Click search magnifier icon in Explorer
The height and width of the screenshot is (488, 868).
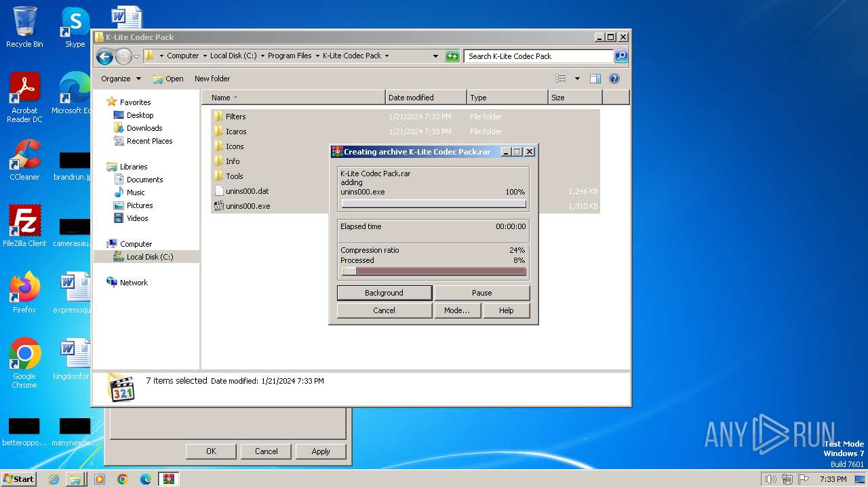621,56
